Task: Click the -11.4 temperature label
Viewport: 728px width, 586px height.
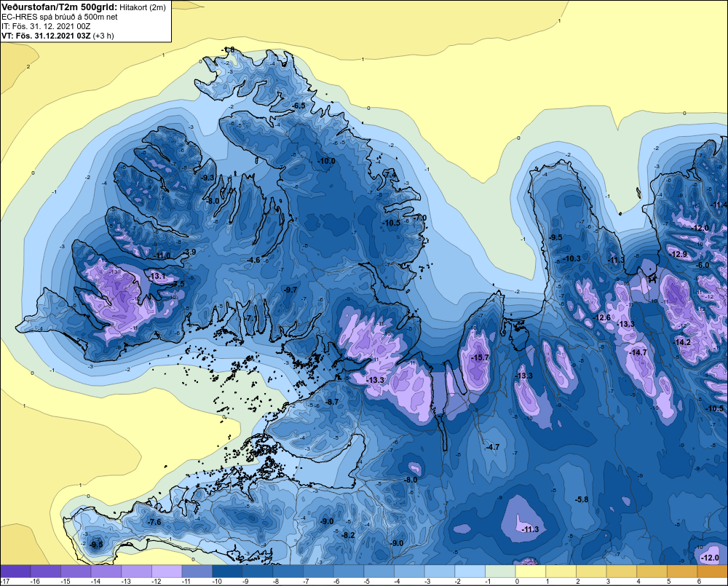Action: [x=719, y=205]
